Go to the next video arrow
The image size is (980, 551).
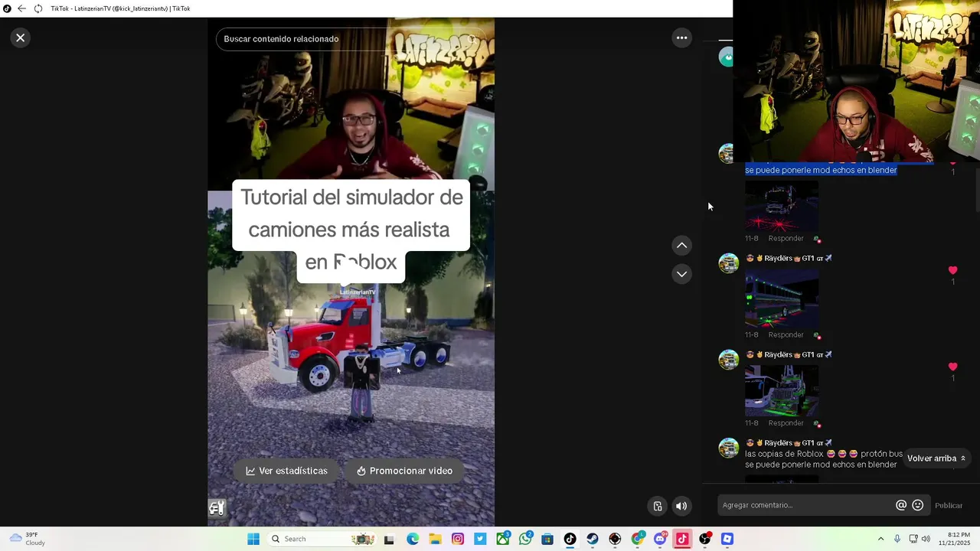click(x=681, y=274)
